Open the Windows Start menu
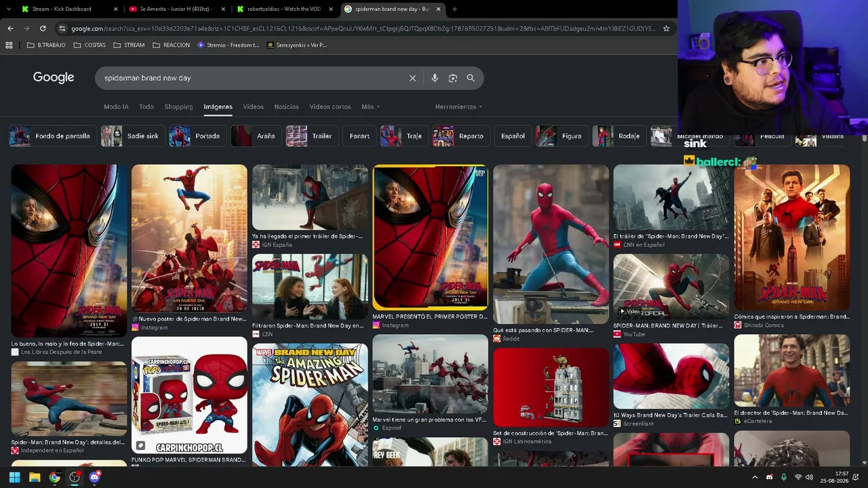The height and width of the screenshot is (488, 868). pyautogui.click(x=14, y=477)
